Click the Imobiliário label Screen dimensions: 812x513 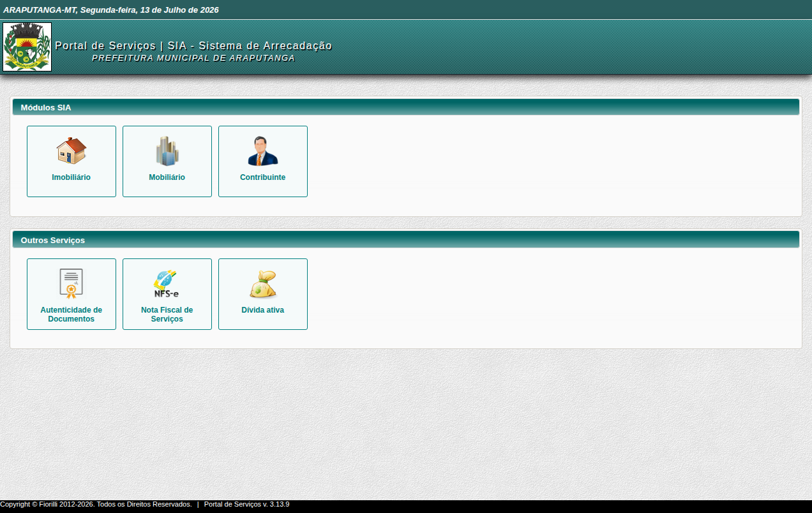click(71, 177)
